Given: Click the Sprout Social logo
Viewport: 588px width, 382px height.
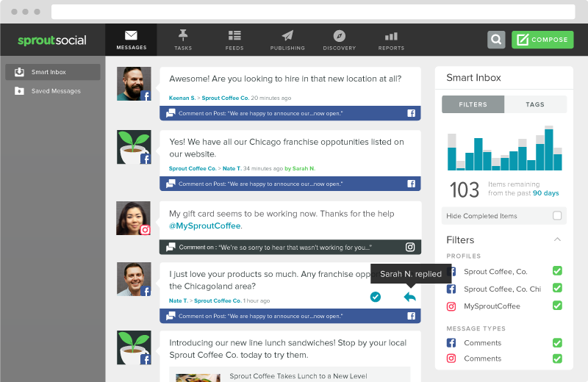Looking at the screenshot, I should pos(52,40).
